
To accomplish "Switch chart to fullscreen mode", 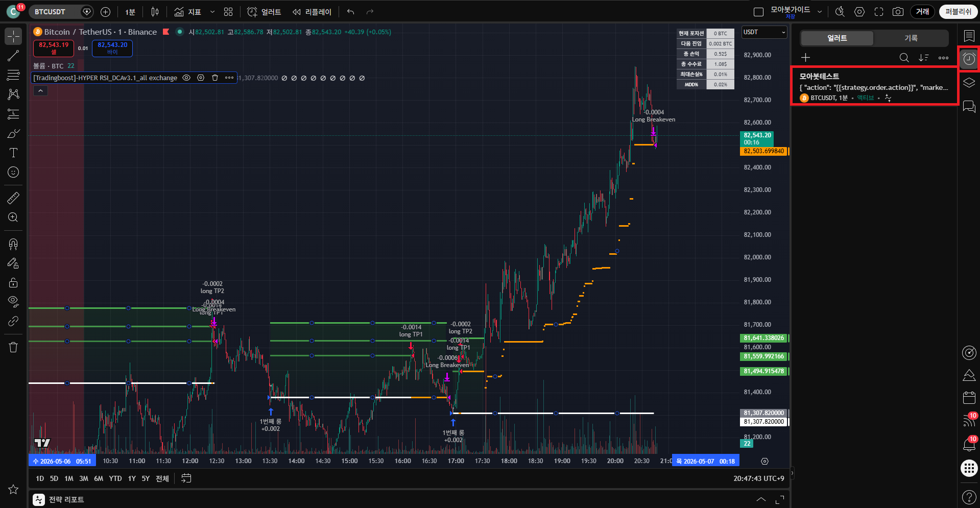I will [879, 12].
